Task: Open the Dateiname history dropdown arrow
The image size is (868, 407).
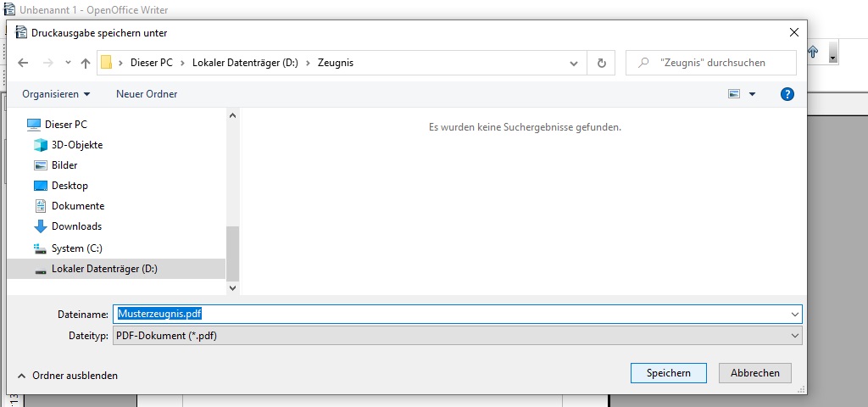Action: pos(794,314)
